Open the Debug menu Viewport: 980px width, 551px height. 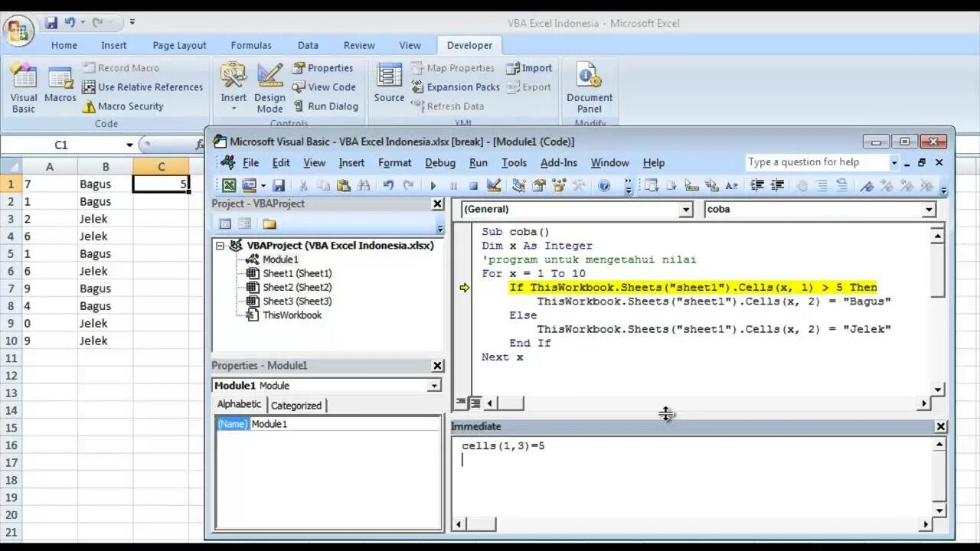(x=440, y=162)
